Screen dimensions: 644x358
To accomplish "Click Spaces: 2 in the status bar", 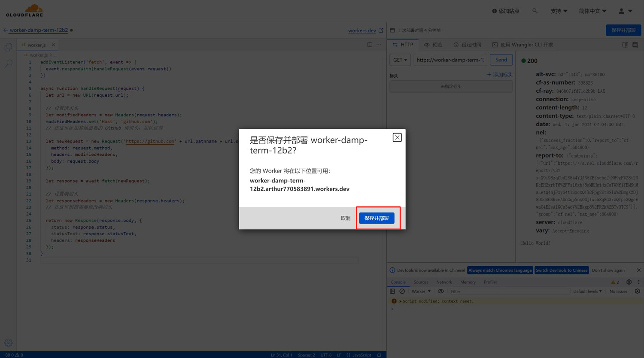I will (306, 355).
